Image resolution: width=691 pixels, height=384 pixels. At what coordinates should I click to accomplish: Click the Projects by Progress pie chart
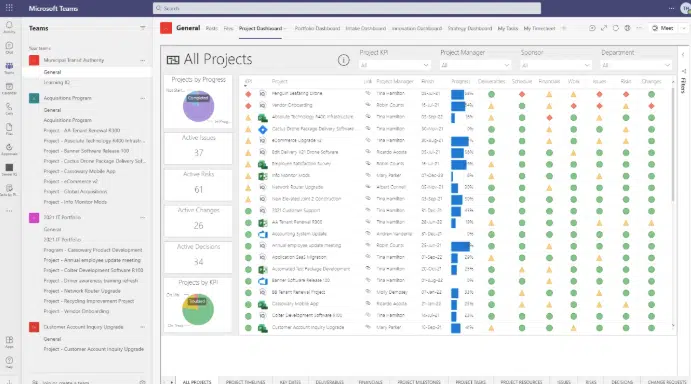point(198,106)
